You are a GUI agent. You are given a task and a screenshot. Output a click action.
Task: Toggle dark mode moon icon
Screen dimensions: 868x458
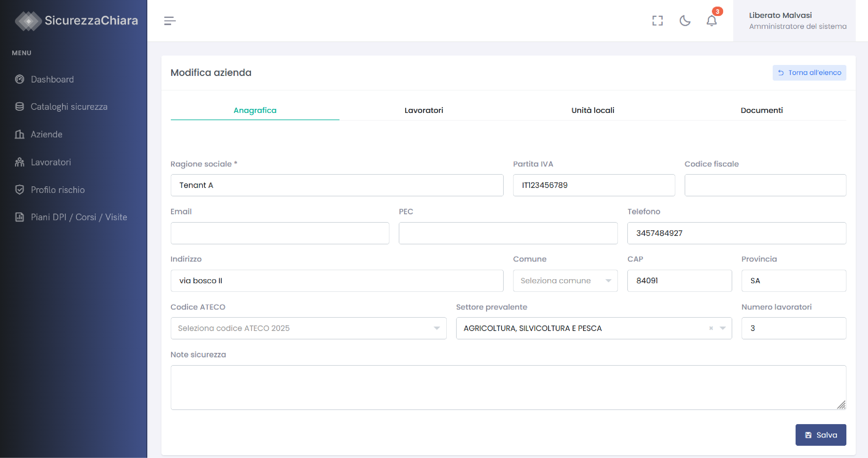(x=685, y=21)
